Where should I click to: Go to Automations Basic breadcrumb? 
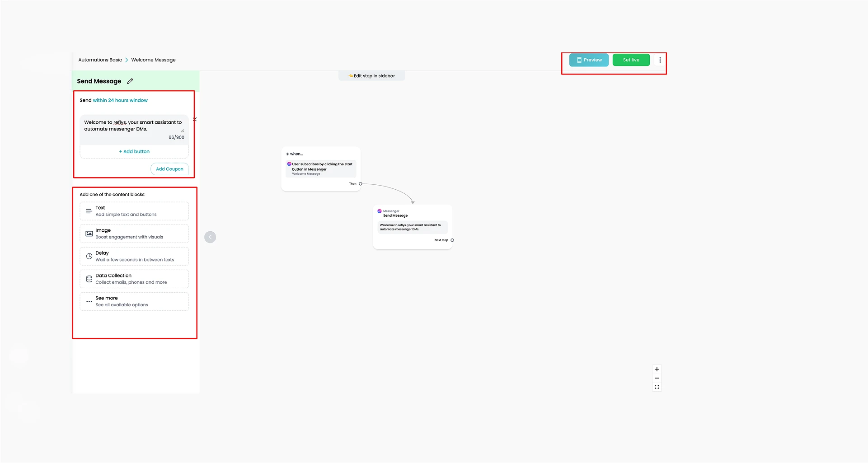tap(100, 60)
